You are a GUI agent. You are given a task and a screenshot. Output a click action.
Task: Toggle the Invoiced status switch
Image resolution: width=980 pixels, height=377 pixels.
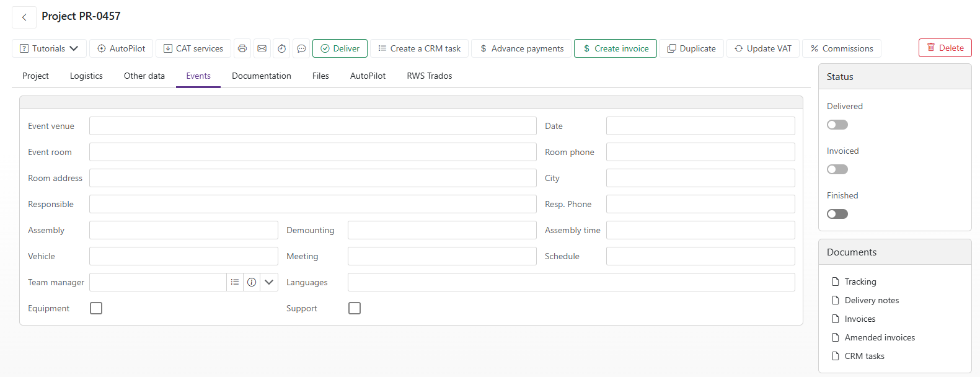point(837,169)
